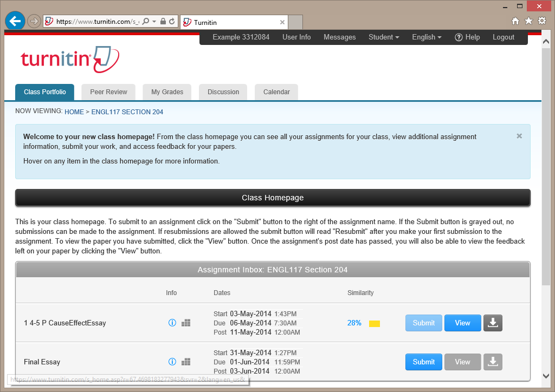
Task: Switch to the Peer Review tab
Action: 108,92
